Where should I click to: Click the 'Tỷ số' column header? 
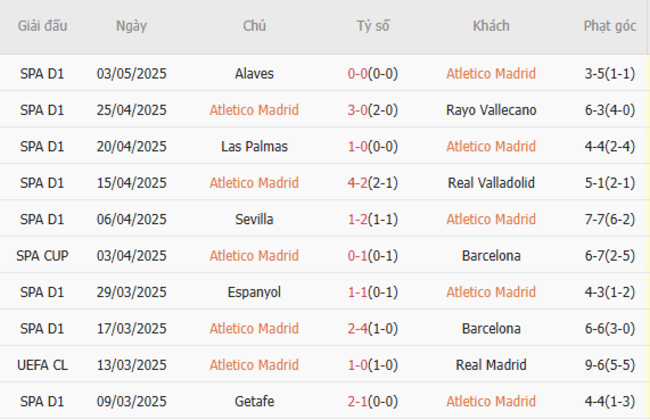point(373,26)
